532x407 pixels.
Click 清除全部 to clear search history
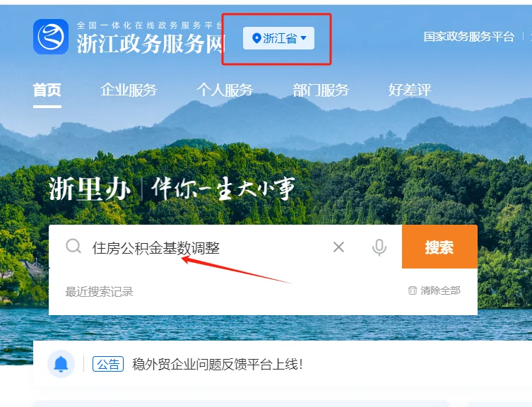pos(440,290)
